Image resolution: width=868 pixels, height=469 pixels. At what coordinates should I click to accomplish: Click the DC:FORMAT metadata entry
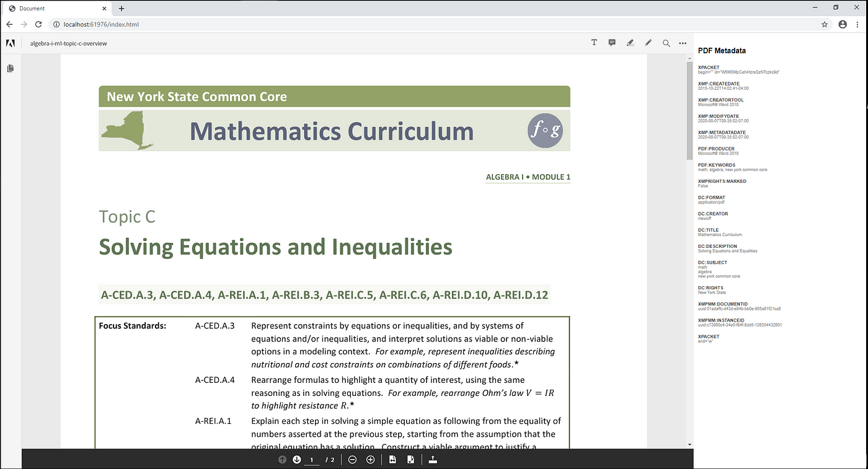click(x=712, y=199)
